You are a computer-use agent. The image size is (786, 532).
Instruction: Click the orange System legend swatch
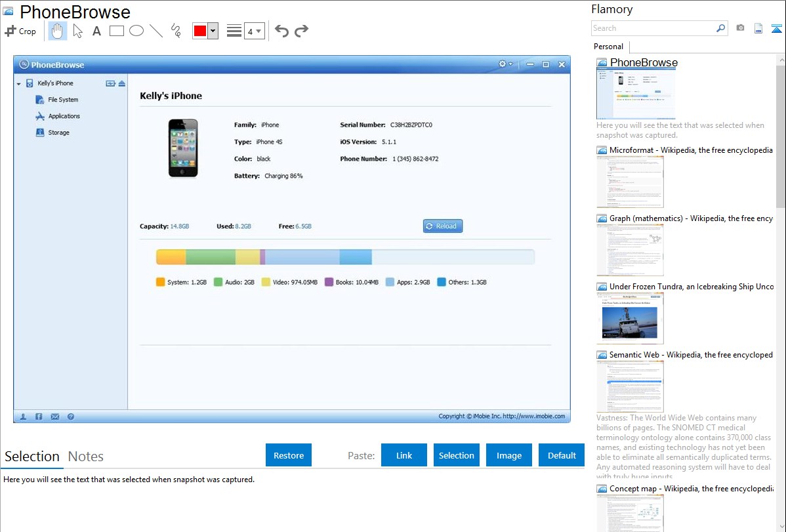160,282
